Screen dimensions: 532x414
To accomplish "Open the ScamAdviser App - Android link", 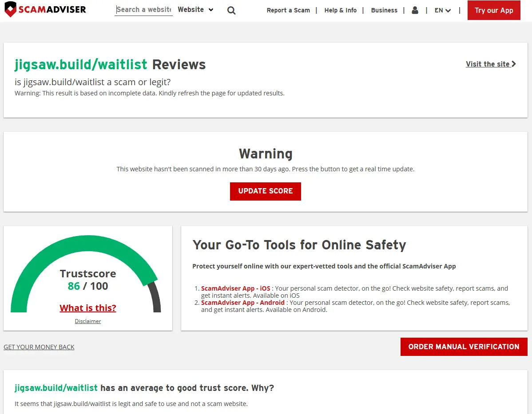I will coord(242,303).
